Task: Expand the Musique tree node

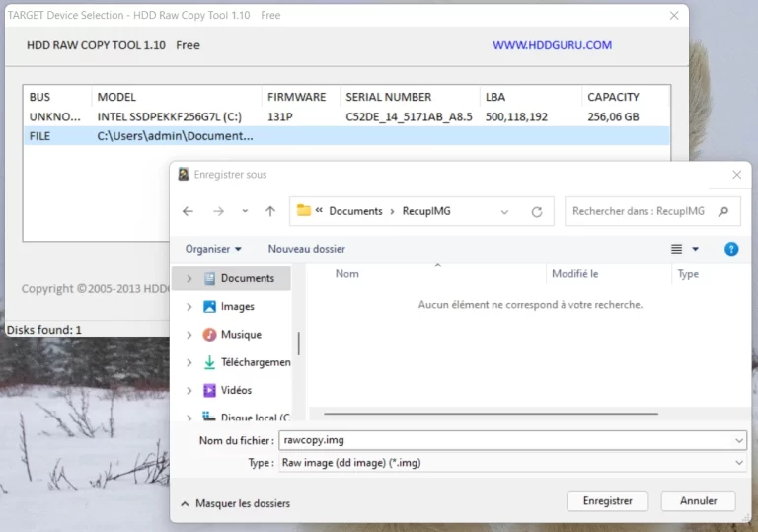Action: coord(189,335)
